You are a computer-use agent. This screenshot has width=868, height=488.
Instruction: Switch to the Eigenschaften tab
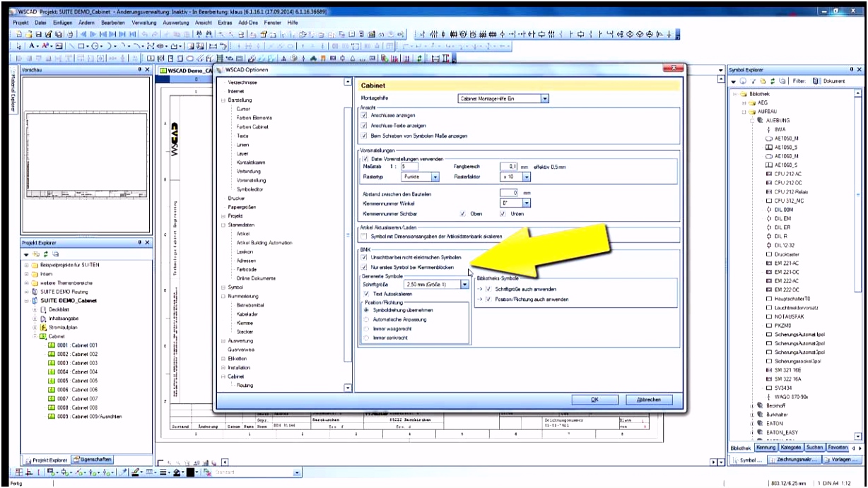click(93, 460)
